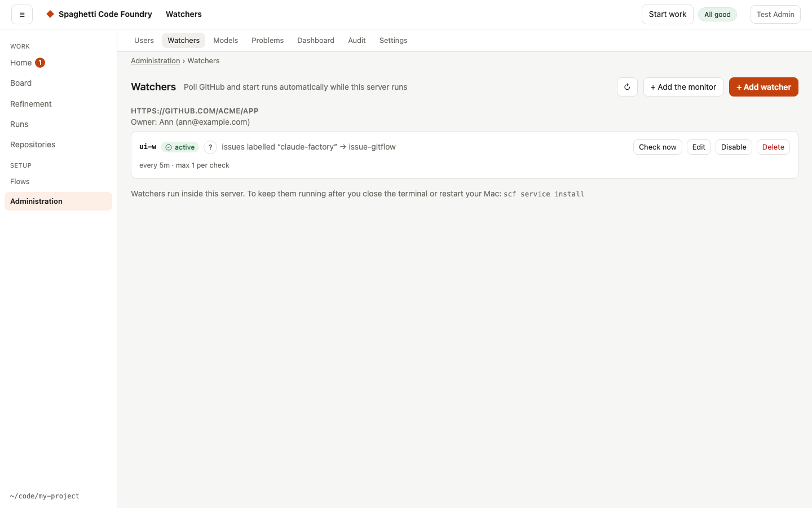Switch to the Settings tab
This screenshot has height=508, width=812.
click(x=393, y=41)
